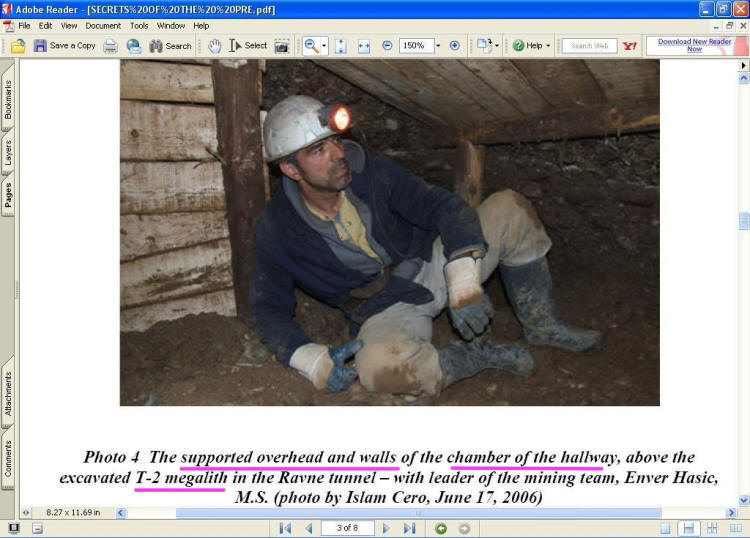Open the Window menu
This screenshot has height=538, width=750.
coord(171,26)
